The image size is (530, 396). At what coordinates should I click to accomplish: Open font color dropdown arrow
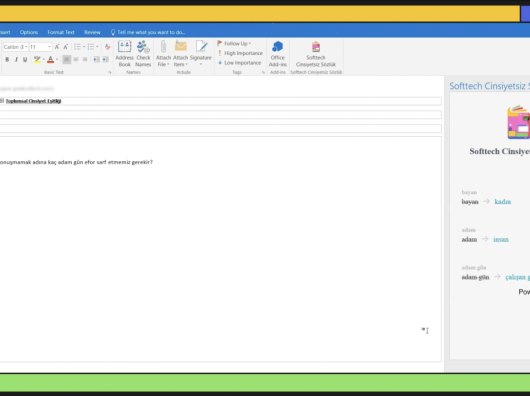pyautogui.click(x=57, y=59)
